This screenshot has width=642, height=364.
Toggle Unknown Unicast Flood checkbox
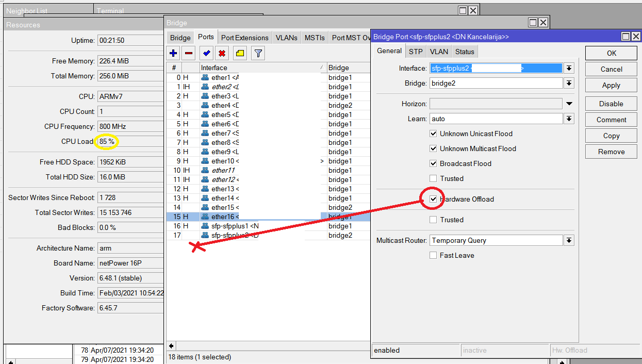click(433, 134)
